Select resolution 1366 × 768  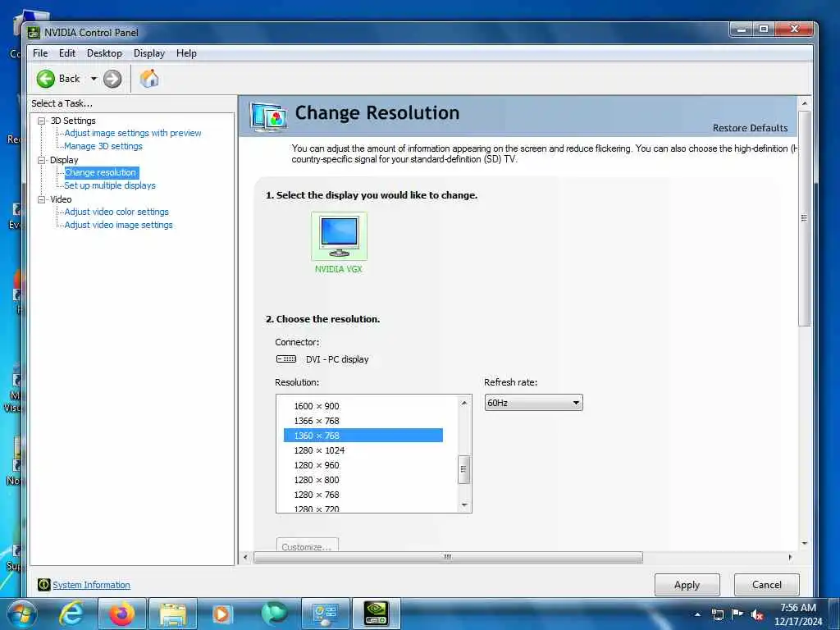click(363, 421)
